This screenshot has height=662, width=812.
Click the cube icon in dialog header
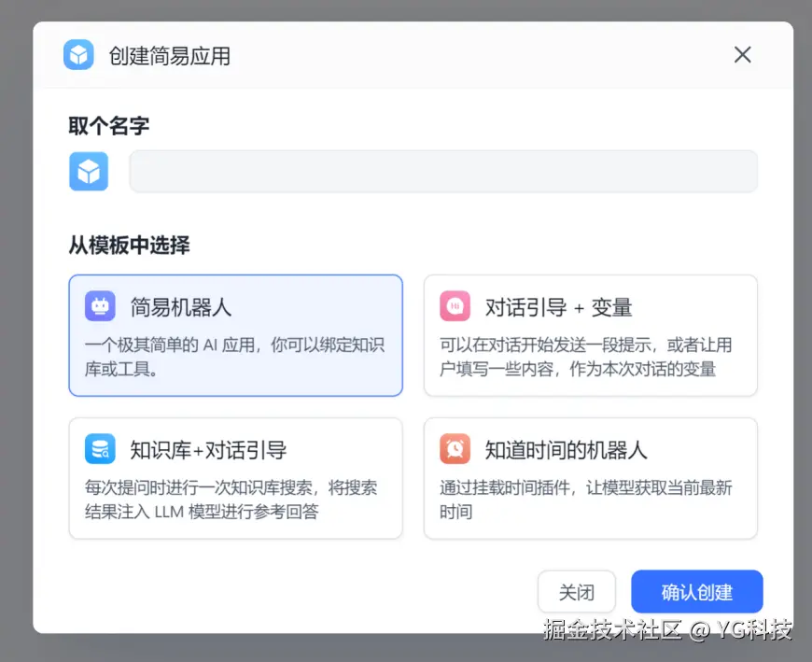[x=78, y=55]
